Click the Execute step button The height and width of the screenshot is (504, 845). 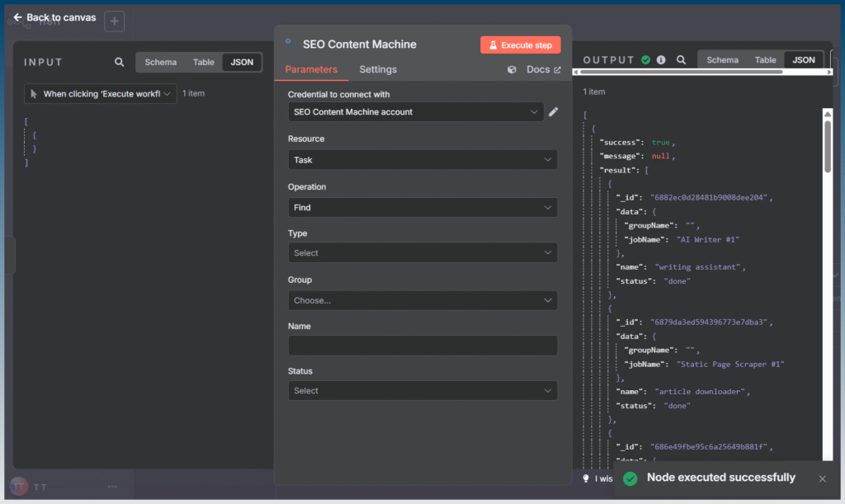click(520, 45)
